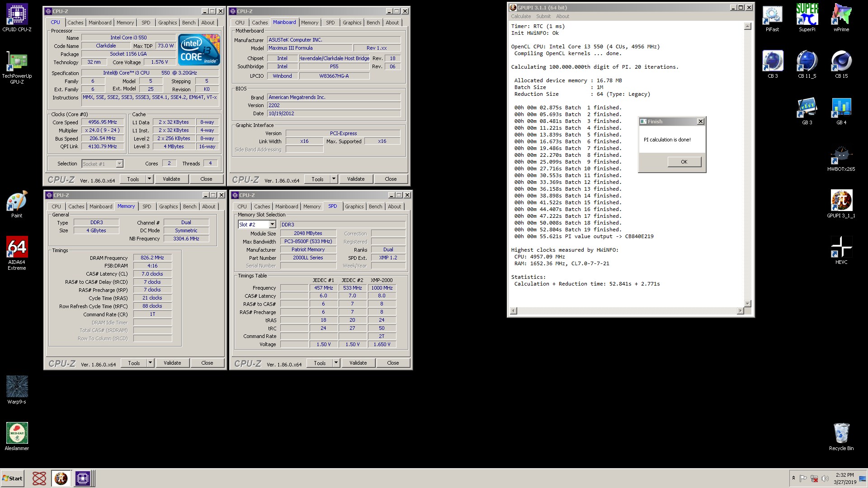The height and width of the screenshot is (488, 868).
Task: Launch PiFast from the desktop
Action: coord(772,18)
